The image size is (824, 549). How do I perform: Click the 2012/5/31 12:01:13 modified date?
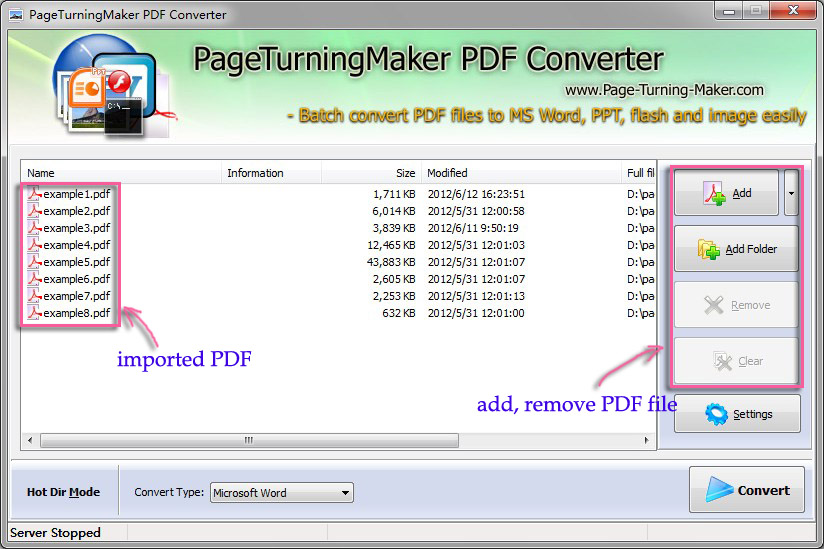pyautogui.click(x=476, y=296)
